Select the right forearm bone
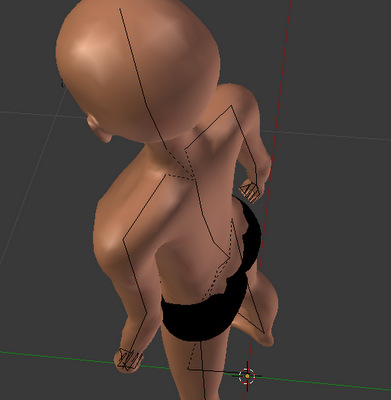The width and height of the screenshot is (391, 400). pyautogui.click(x=244, y=142)
